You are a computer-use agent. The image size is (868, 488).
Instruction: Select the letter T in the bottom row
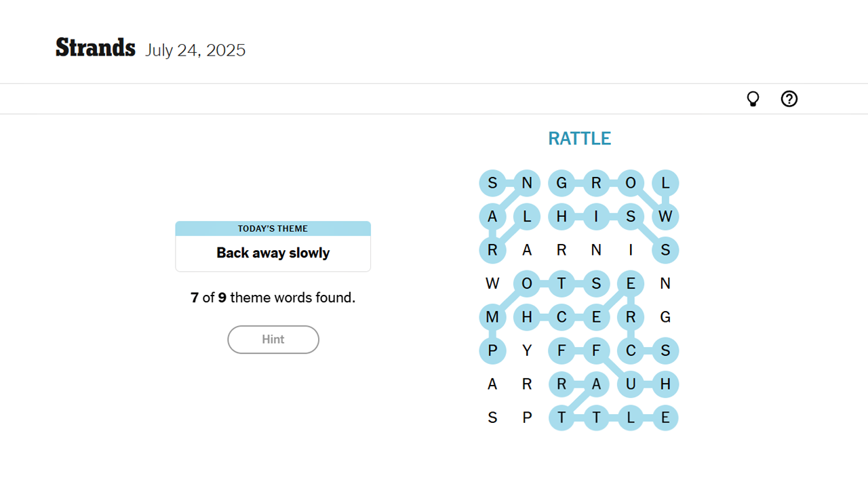point(561,418)
